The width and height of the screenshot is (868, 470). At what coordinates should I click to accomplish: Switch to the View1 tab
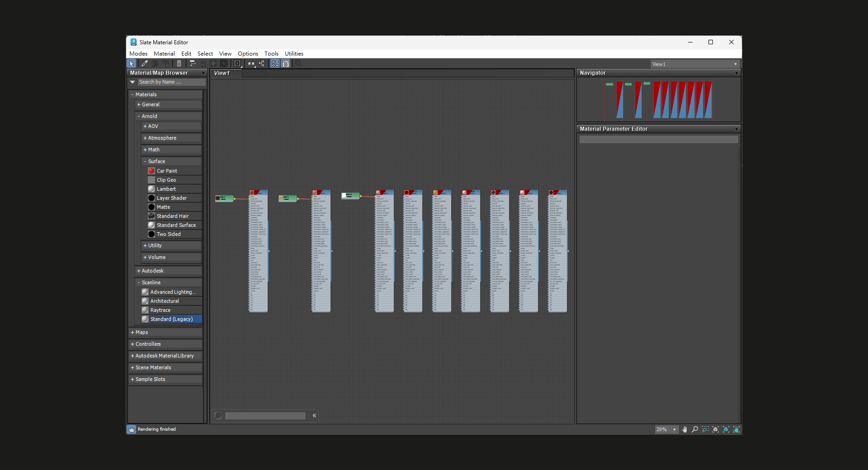coord(226,73)
